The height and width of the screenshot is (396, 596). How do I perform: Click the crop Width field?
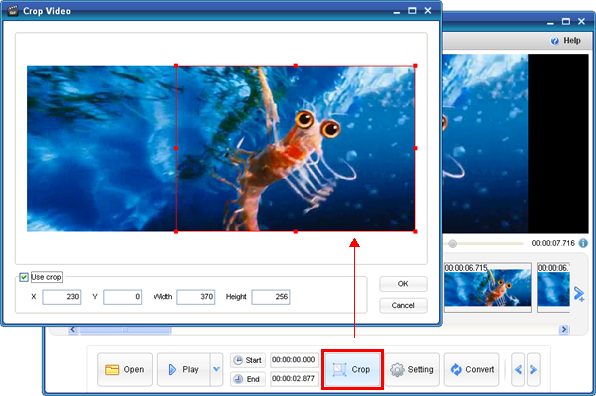tap(195, 297)
